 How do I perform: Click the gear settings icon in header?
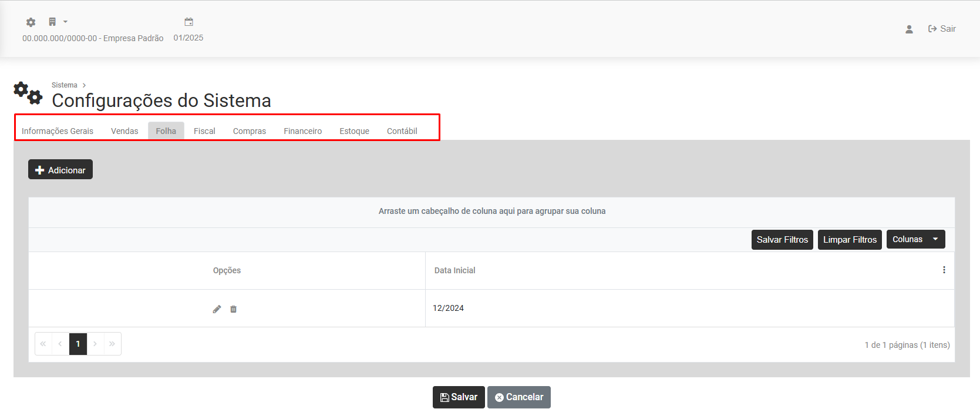tap(31, 22)
